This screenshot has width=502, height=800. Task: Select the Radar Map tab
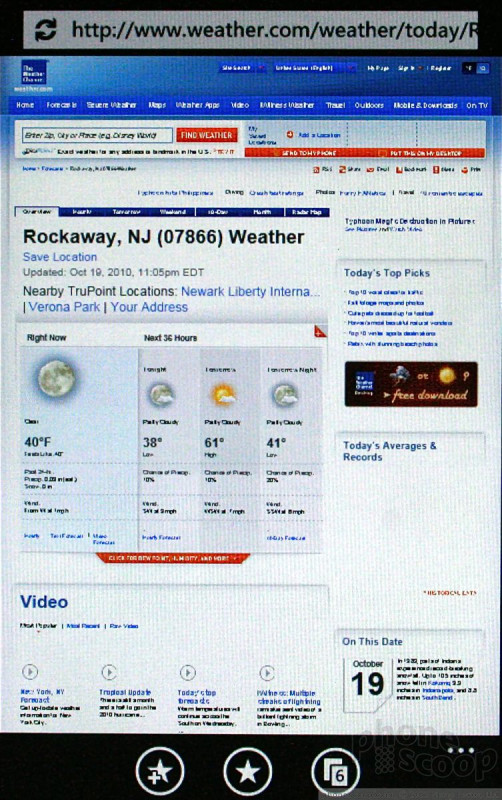[x=308, y=212]
